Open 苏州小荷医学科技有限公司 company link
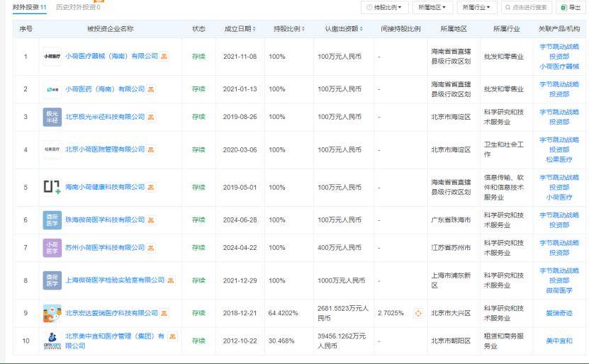 105,248
